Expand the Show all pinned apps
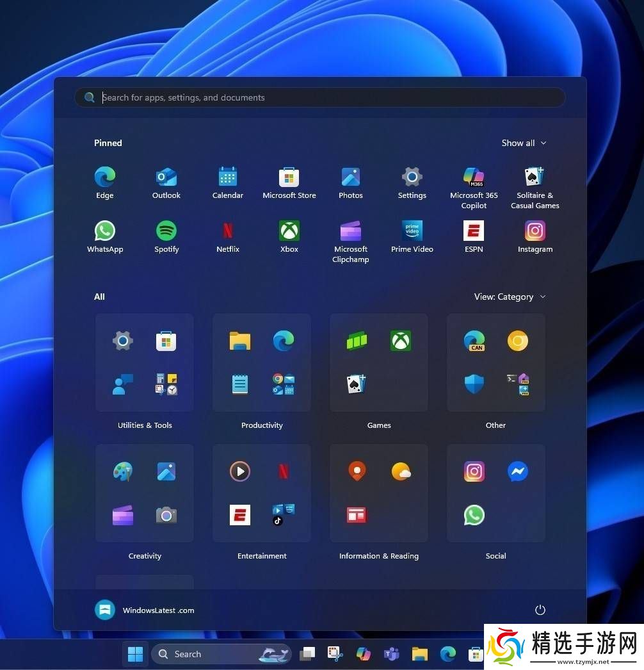The height and width of the screenshot is (670, 644). pyautogui.click(x=524, y=143)
